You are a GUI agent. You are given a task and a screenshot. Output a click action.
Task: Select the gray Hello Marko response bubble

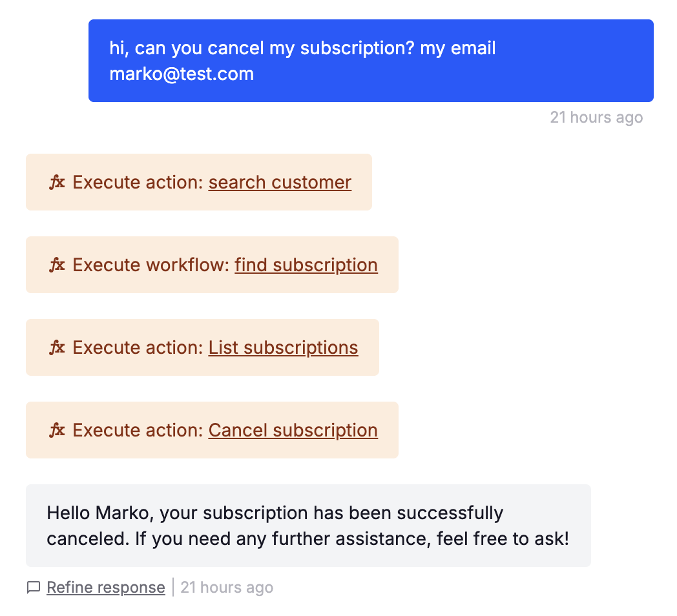[x=308, y=526]
